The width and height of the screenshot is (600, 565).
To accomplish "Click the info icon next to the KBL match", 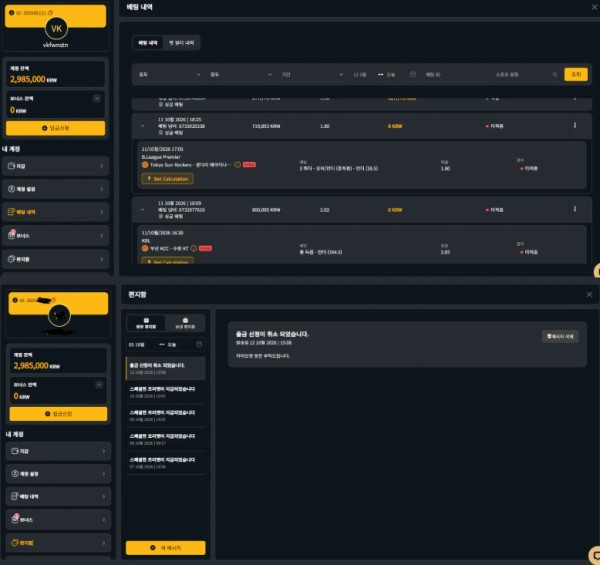I will point(194,249).
